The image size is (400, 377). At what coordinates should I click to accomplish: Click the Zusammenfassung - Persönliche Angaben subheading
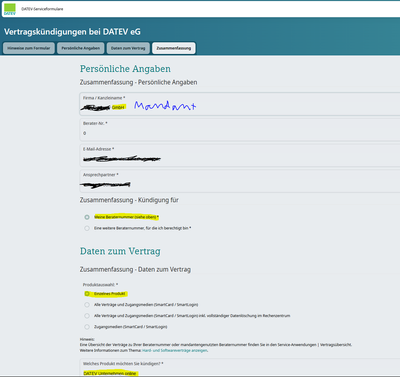point(138,82)
